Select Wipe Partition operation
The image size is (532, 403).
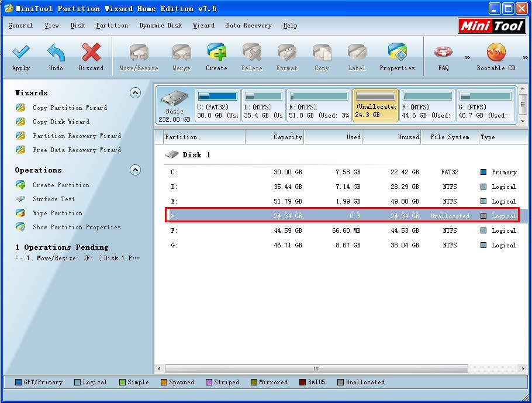point(57,213)
